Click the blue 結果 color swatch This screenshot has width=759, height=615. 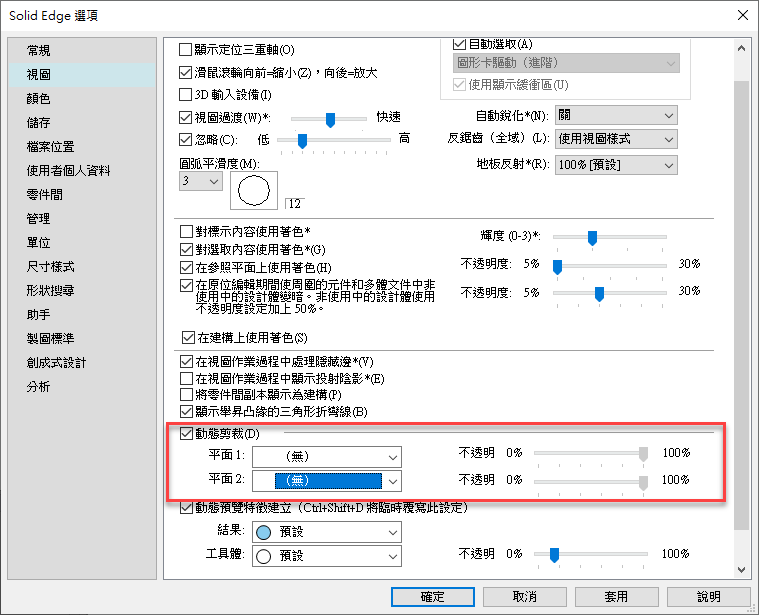(x=263, y=532)
